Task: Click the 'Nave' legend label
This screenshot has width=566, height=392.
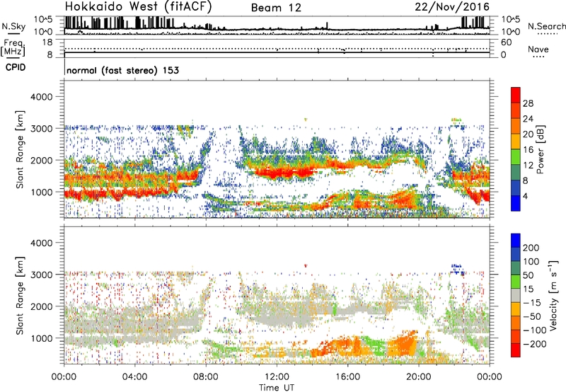Action: 538,49
